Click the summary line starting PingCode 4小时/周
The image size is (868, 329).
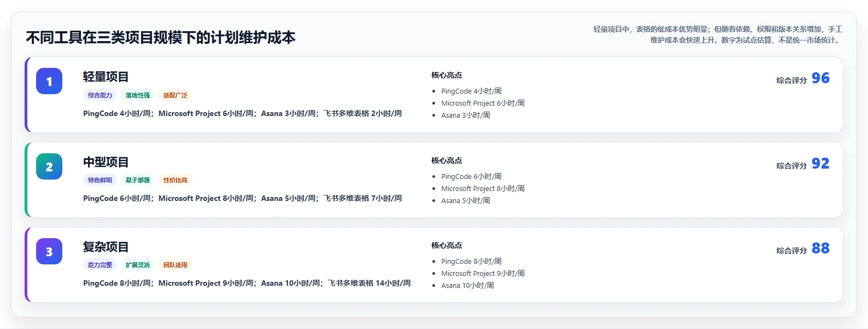242,113
